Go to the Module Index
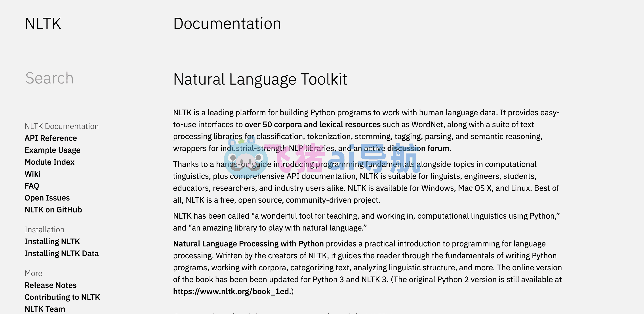The image size is (644, 314). coord(50,162)
